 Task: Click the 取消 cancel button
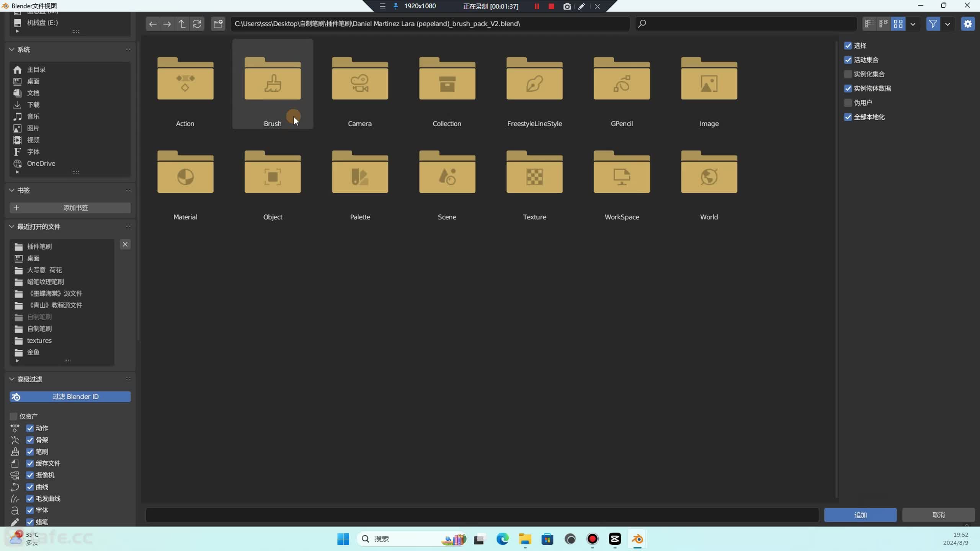coord(938,515)
